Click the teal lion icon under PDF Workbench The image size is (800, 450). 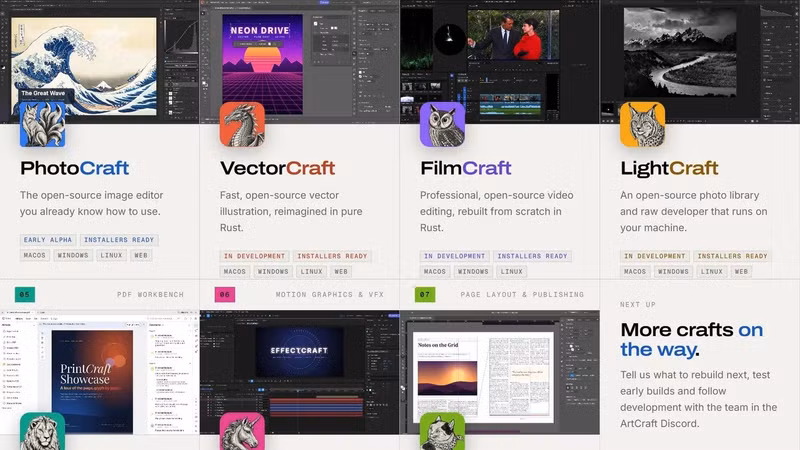[x=42, y=432]
